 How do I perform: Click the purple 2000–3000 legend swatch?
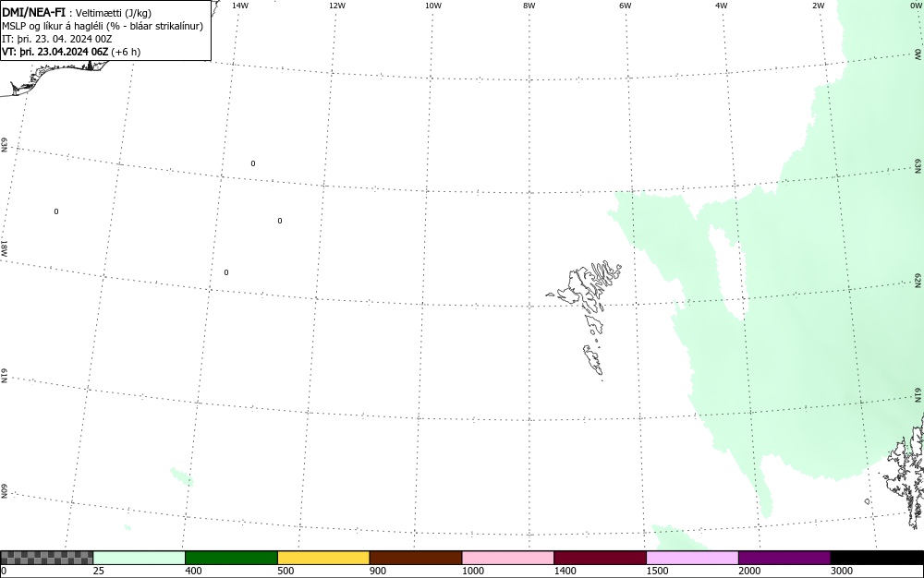(784, 558)
